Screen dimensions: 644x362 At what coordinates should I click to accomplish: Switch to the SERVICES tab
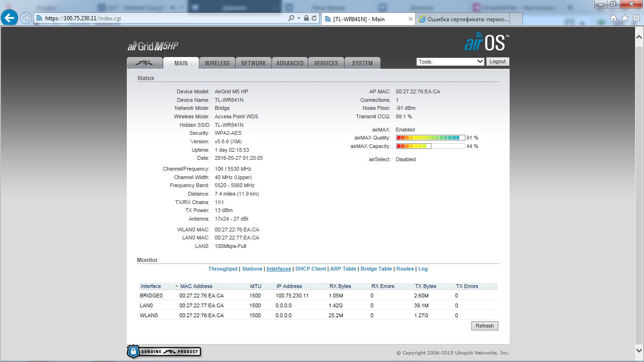pos(326,63)
